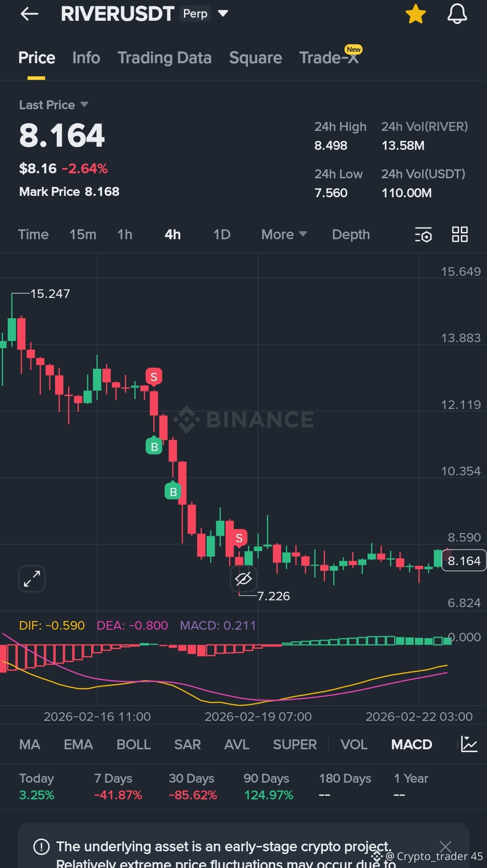Tap the DEA: -0.800 indicator label
487x868 pixels.
coord(132,625)
